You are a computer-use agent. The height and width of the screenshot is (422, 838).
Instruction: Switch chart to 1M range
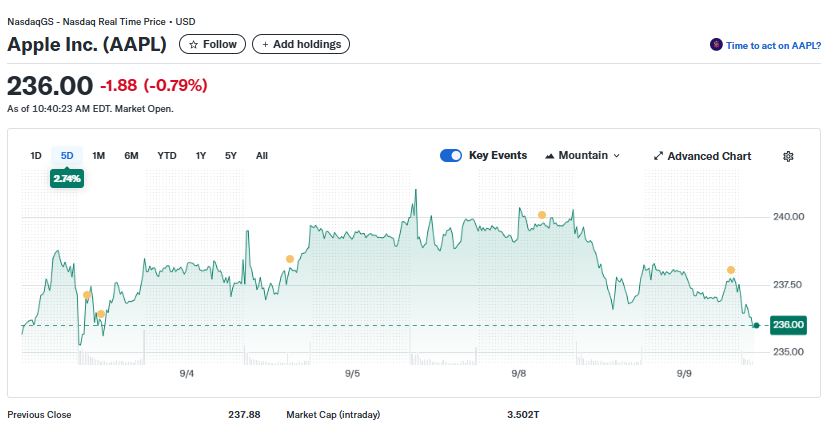tap(98, 155)
